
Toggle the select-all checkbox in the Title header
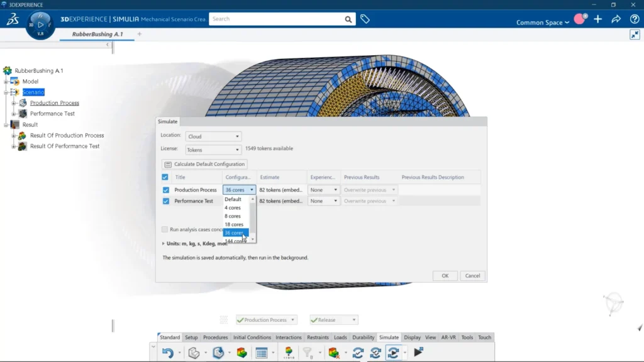point(165,177)
